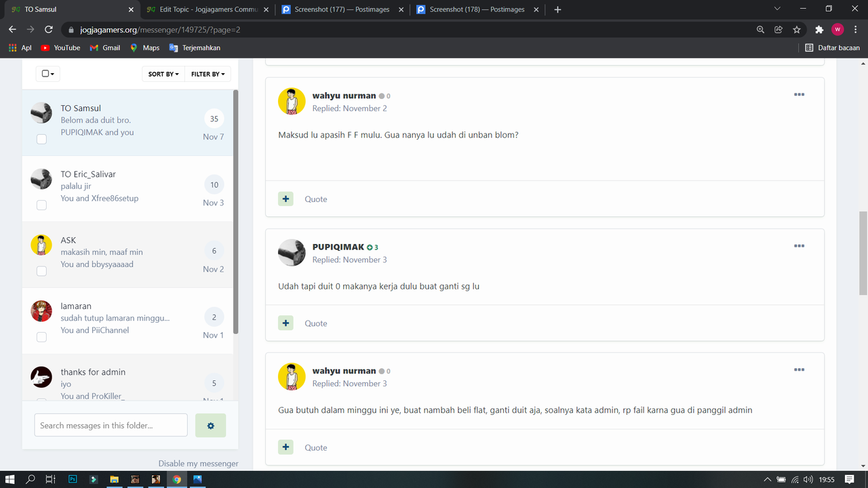Open Task View on taskbar
Image resolution: width=868 pixels, height=488 pixels.
pos(50,479)
